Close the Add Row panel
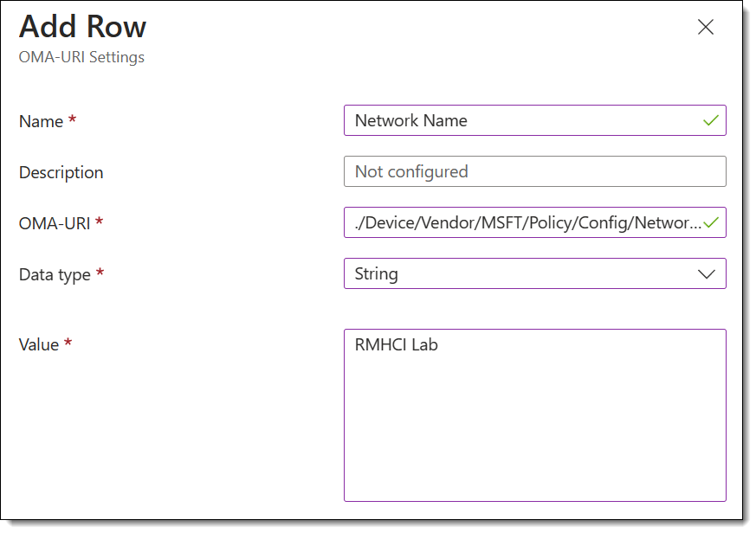The image size is (756, 533). point(706,27)
